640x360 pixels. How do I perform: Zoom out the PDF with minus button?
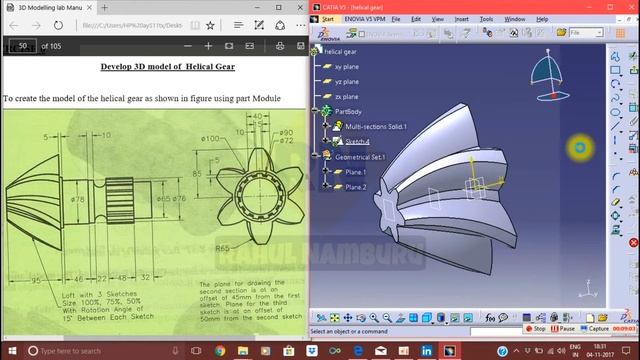[x=188, y=46]
